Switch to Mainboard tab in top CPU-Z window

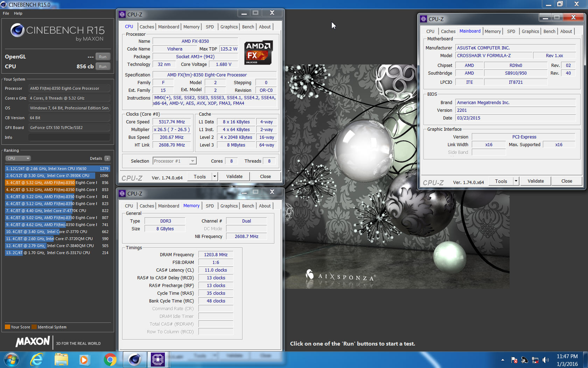(x=169, y=27)
